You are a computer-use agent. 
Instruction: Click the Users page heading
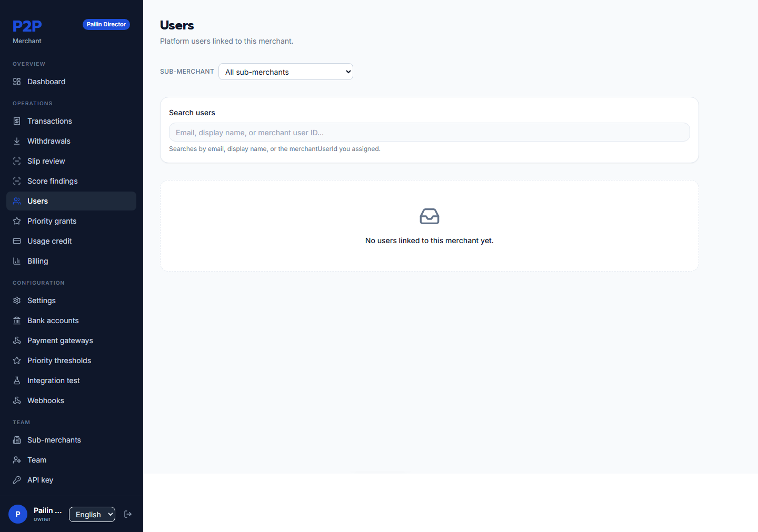click(x=177, y=25)
